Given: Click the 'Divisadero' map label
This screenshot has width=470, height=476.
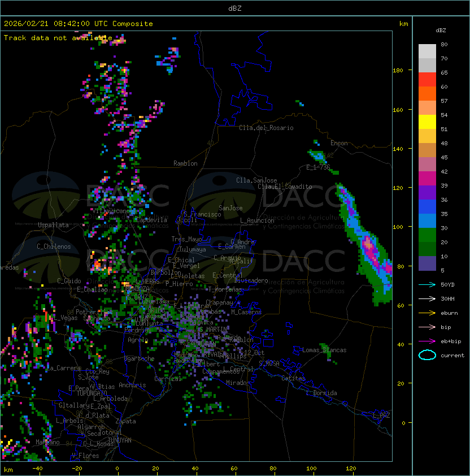Looking at the screenshot, I should tap(251, 280).
